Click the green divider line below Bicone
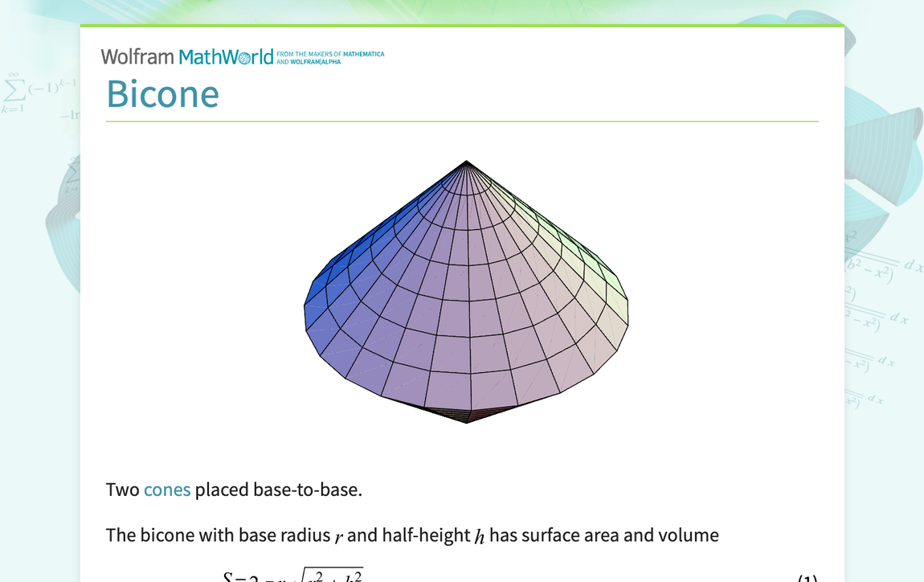The width and height of the screenshot is (924, 582). (462, 121)
